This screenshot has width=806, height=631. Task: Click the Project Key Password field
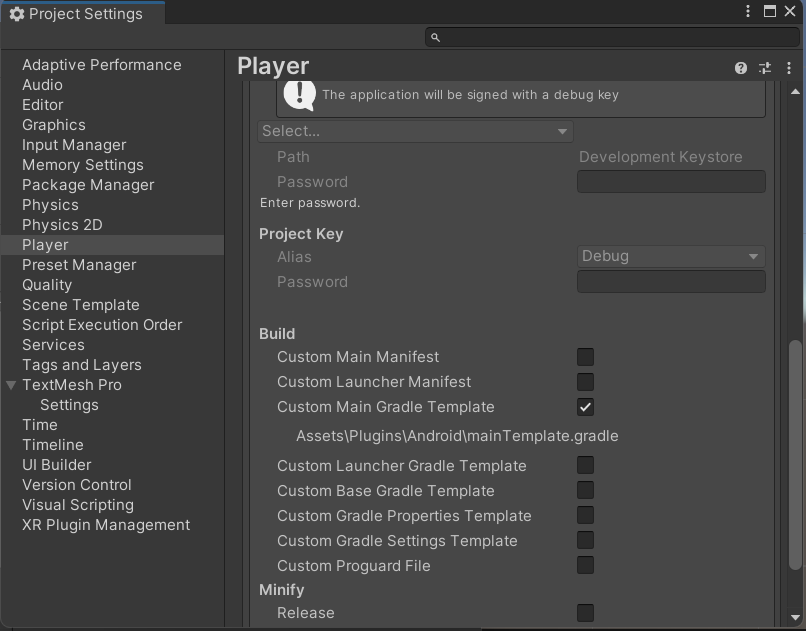pyautogui.click(x=671, y=282)
